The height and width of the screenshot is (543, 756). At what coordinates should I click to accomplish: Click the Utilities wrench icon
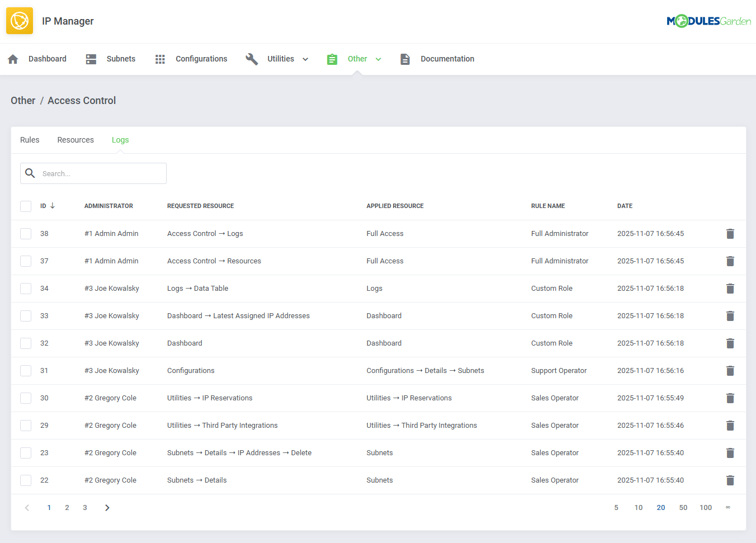252,58
